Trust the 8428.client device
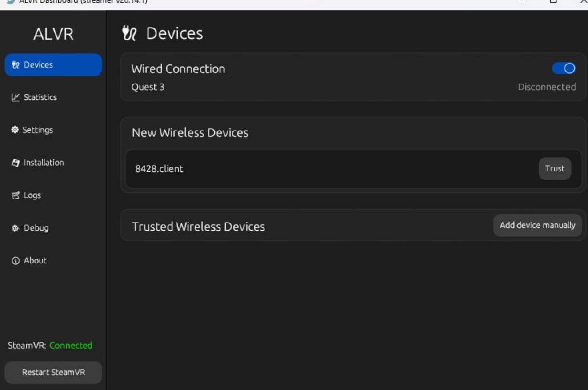Viewport: 588px width, 390px height. click(x=555, y=169)
